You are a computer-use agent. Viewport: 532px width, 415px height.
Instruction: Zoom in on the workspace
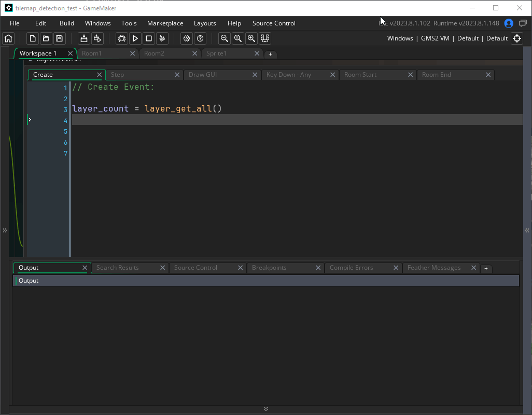[251, 38]
